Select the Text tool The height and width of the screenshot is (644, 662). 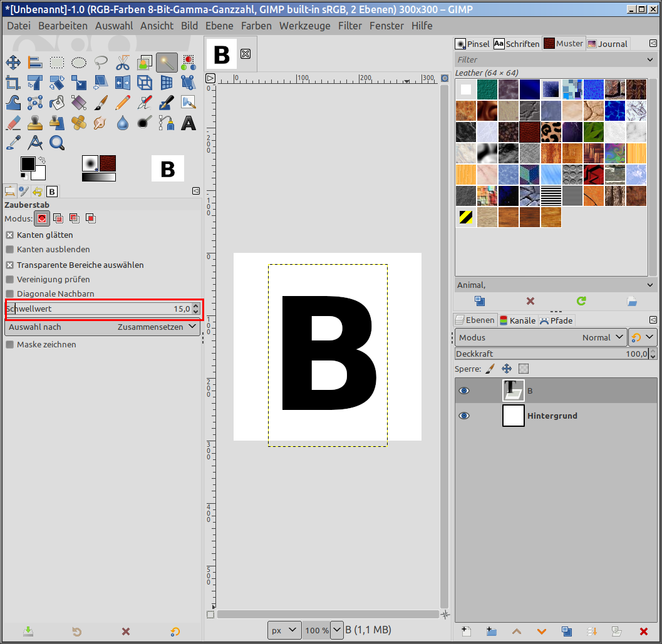click(188, 123)
